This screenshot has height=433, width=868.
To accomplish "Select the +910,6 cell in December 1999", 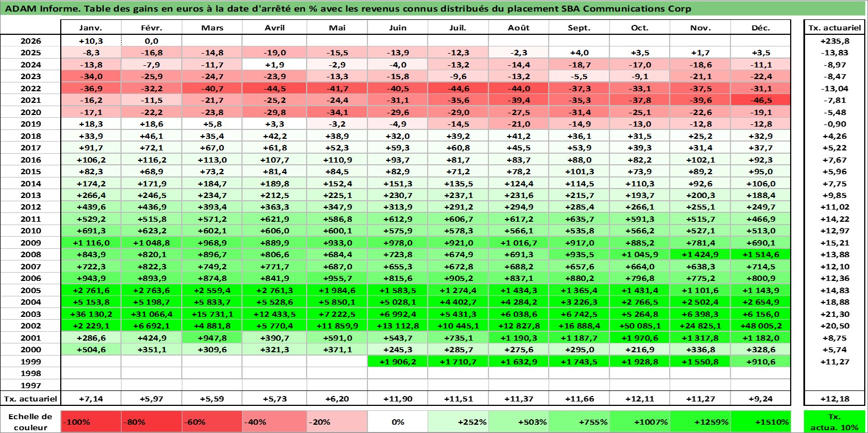I will point(761,361).
